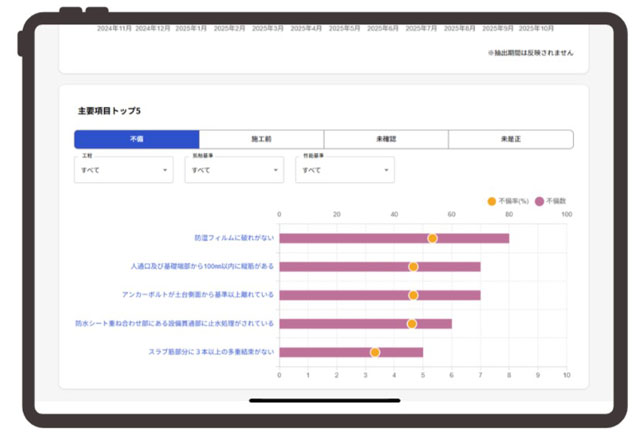The height and width of the screenshot is (432, 640).
Task: Open the third filter dropdown set to すべて
Action: tap(345, 170)
